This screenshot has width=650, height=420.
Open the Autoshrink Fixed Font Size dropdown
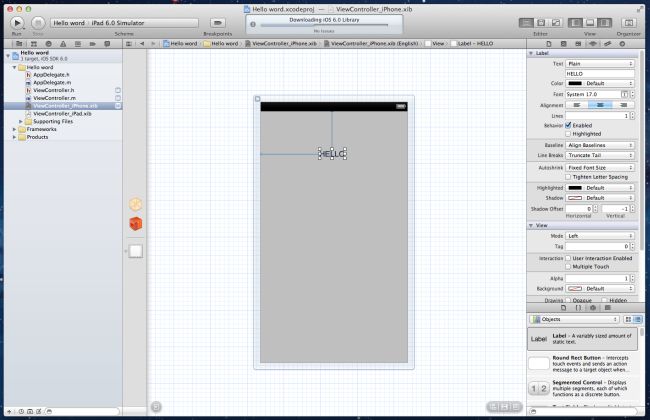[600, 168]
